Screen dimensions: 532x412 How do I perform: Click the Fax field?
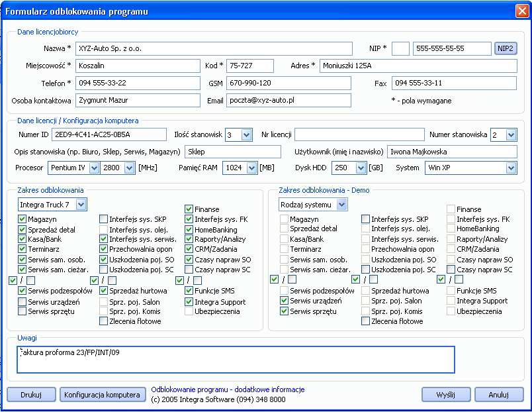455,83
